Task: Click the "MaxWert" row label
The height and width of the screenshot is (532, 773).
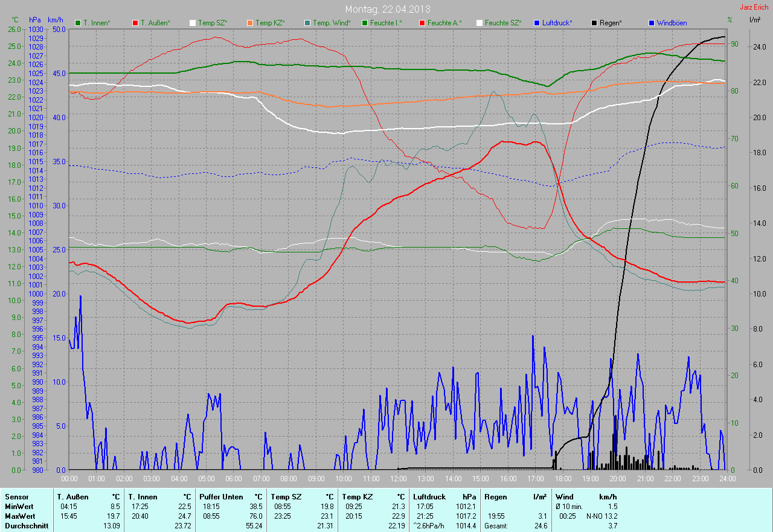Action: point(20,516)
